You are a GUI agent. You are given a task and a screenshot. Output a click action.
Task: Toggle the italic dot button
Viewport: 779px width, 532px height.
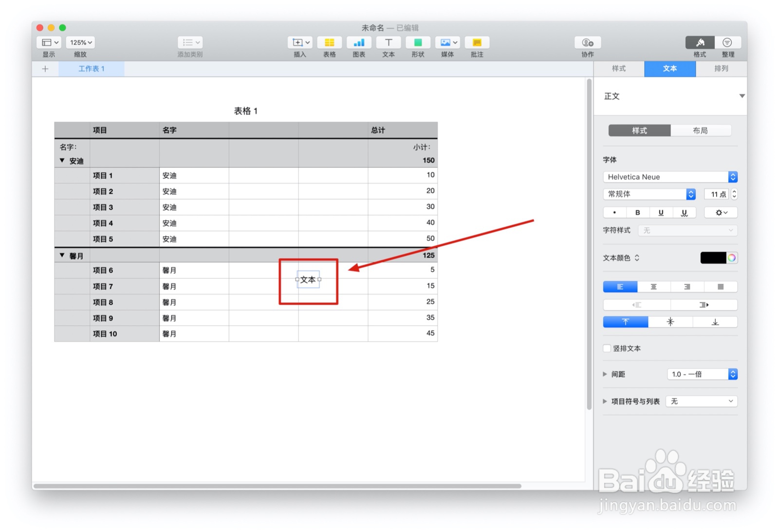pos(614,212)
